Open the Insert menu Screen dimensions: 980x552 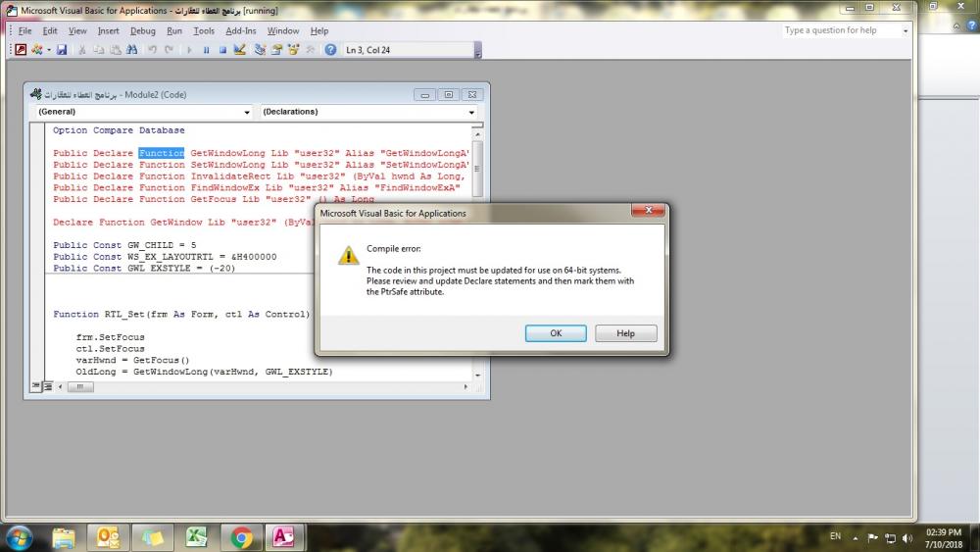108,30
